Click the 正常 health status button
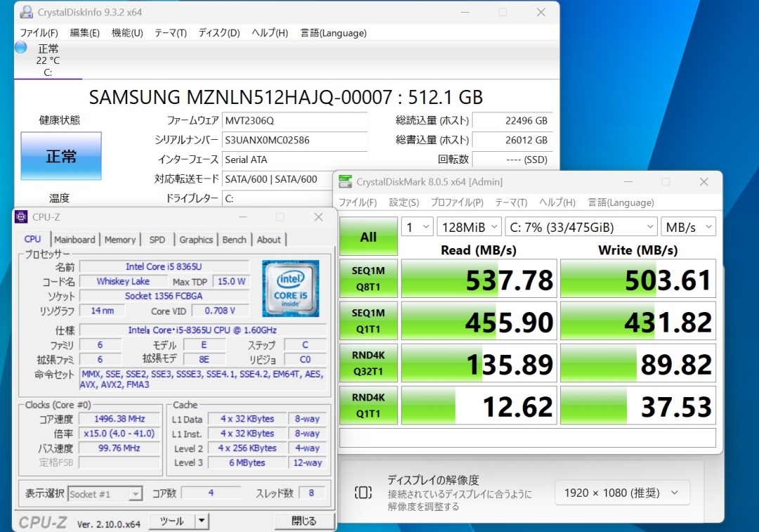 pos(61,156)
